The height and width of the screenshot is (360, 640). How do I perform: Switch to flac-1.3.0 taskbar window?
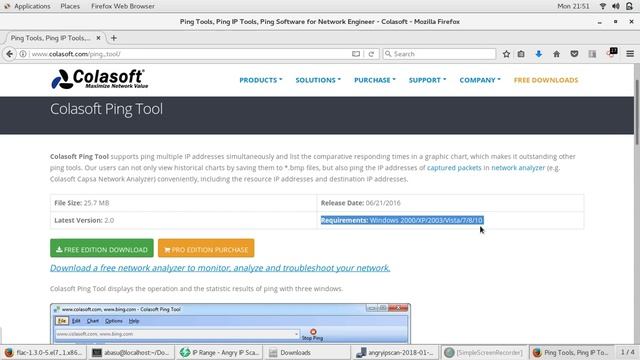coord(44,352)
